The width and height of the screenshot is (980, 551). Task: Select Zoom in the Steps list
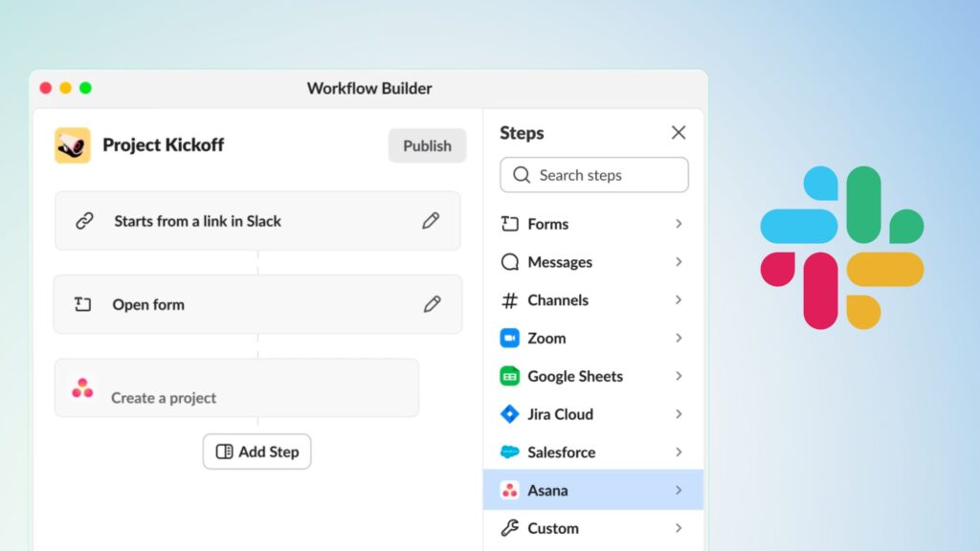coord(593,338)
